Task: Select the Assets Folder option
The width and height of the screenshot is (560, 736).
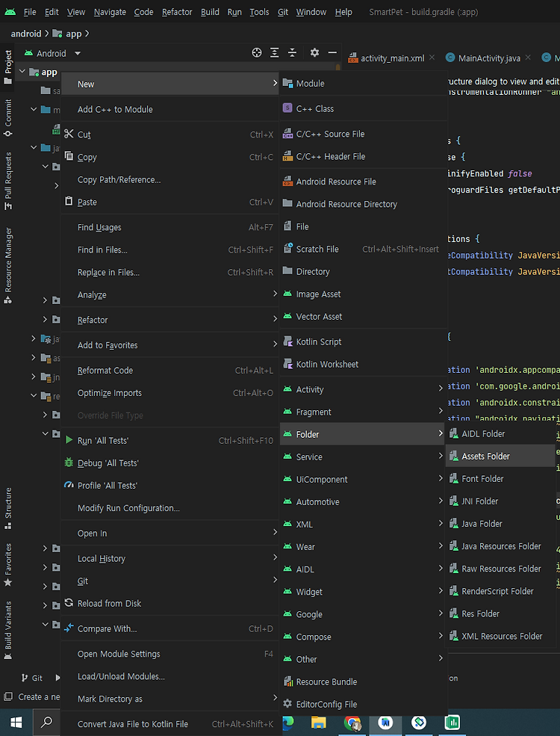Action: pos(500,457)
